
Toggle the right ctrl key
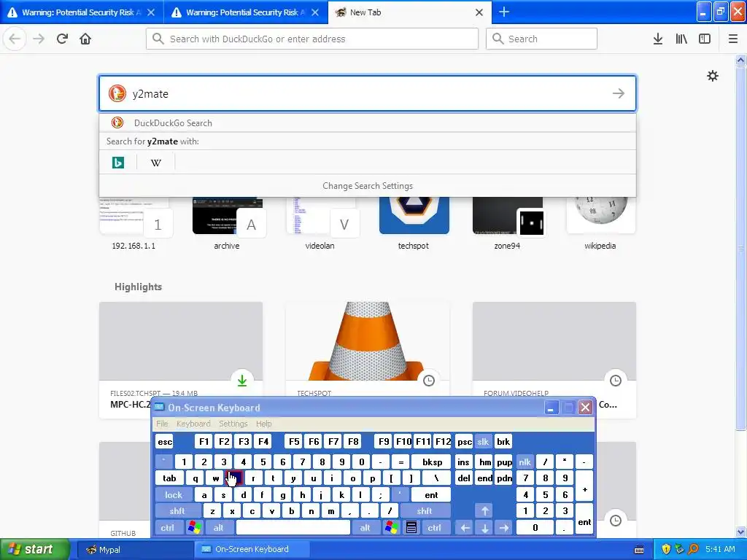click(x=434, y=527)
